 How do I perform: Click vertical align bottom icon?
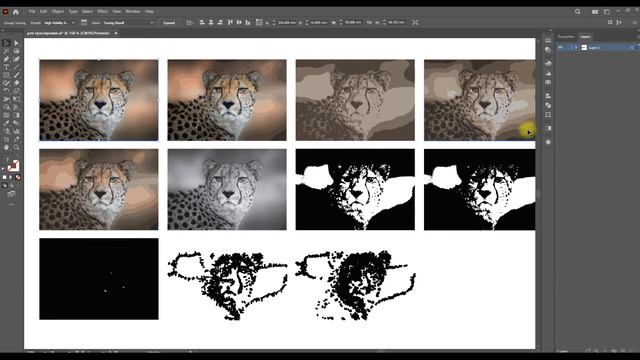[x=248, y=22]
